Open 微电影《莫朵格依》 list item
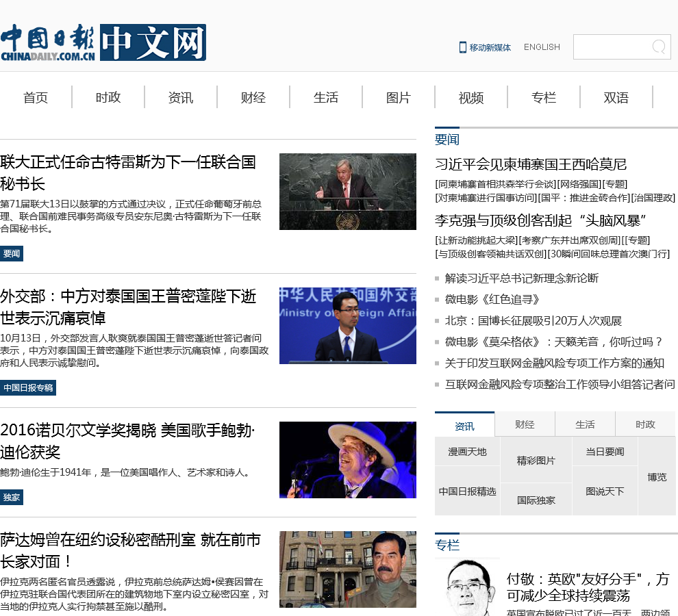678x616 pixels. pos(554,342)
